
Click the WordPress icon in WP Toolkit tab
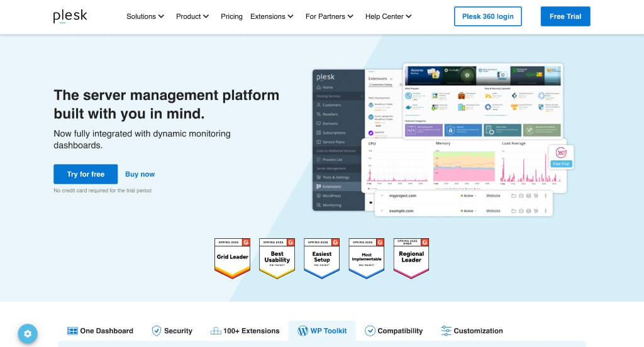pyautogui.click(x=303, y=331)
